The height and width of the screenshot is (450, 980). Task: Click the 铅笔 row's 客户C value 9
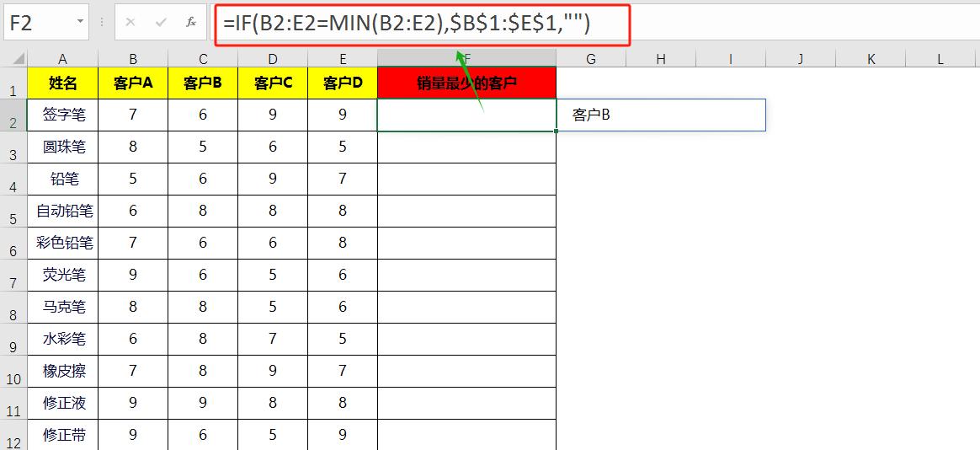(273, 179)
